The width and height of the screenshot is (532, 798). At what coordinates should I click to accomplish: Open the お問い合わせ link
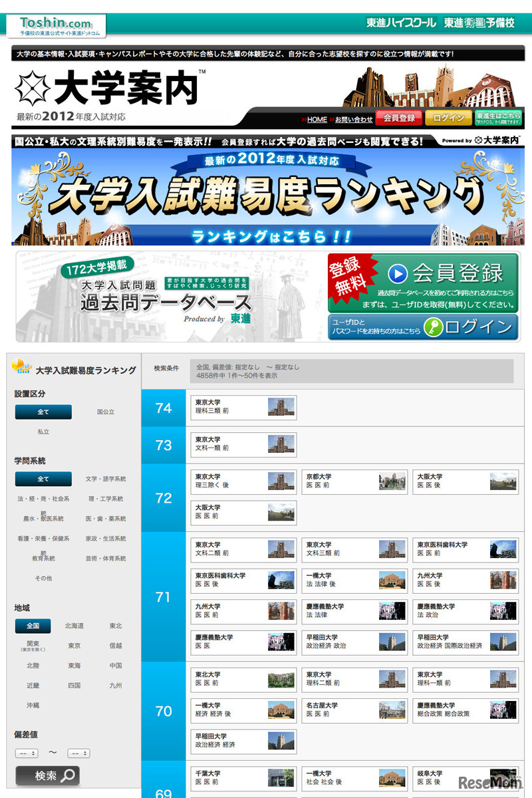click(x=354, y=120)
